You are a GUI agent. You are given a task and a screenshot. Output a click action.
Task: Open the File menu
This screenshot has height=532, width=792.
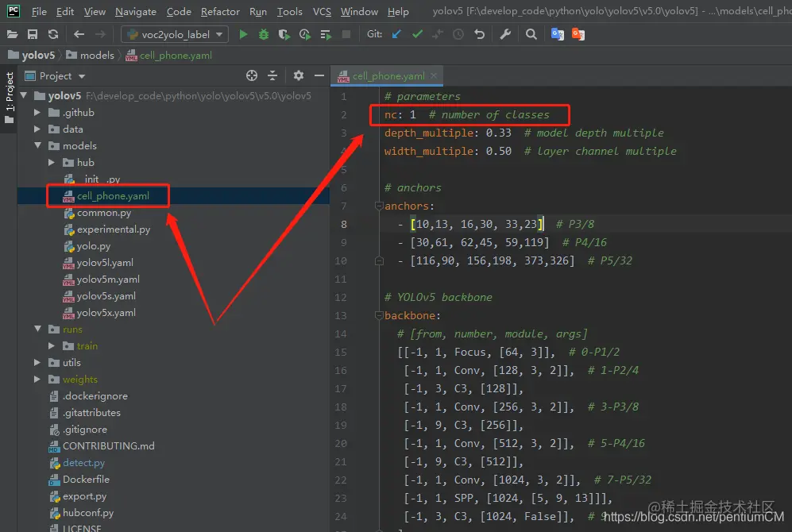[39, 12]
